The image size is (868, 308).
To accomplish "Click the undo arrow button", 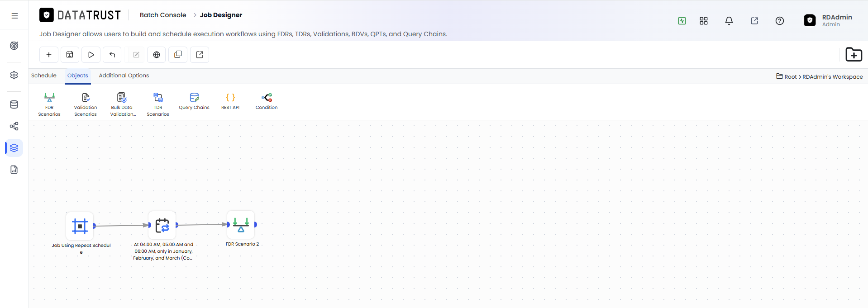I will click(x=112, y=55).
